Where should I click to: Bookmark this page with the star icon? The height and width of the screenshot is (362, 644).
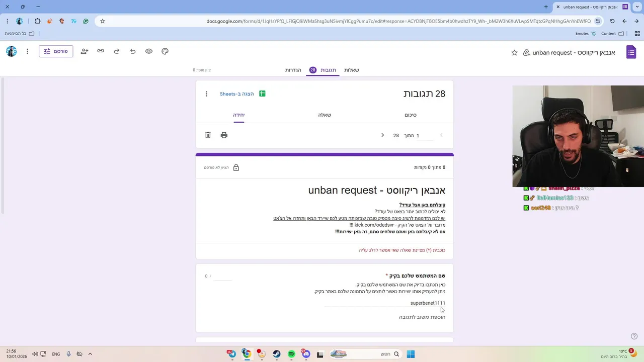point(103,21)
